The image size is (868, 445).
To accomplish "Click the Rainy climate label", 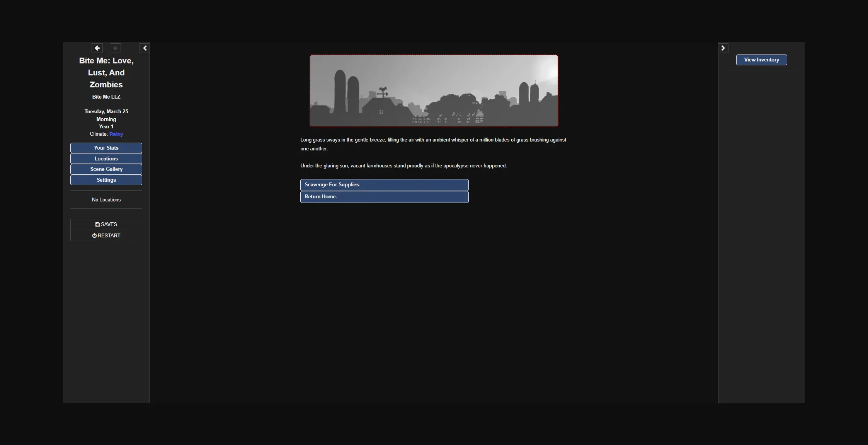I will (x=116, y=134).
